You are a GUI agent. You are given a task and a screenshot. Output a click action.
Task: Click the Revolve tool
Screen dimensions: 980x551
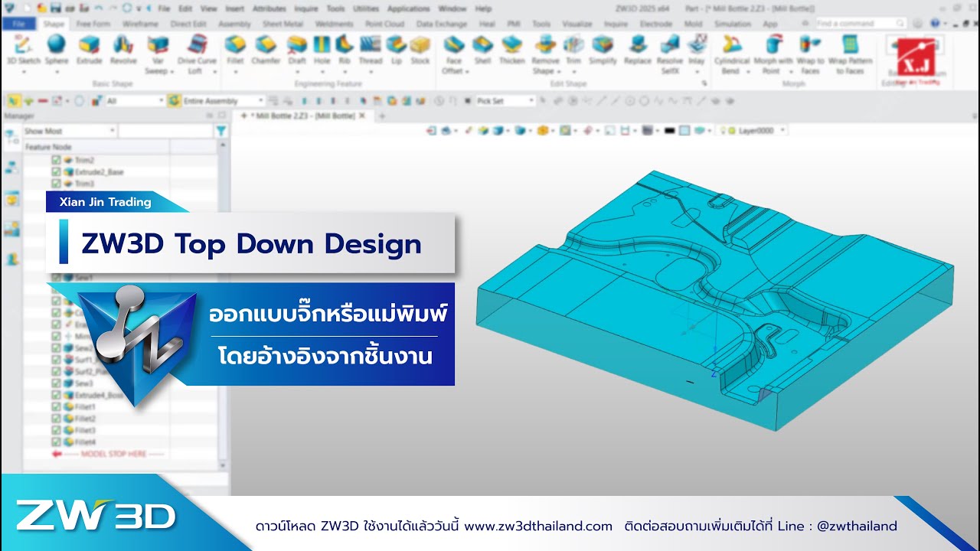tap(123, 51)
